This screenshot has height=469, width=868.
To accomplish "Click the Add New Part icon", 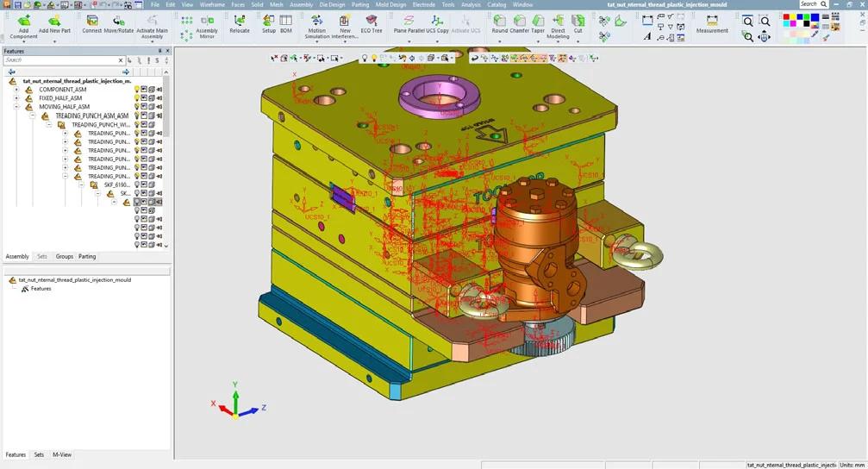I will pyautogui.click(x=54, y=21).
